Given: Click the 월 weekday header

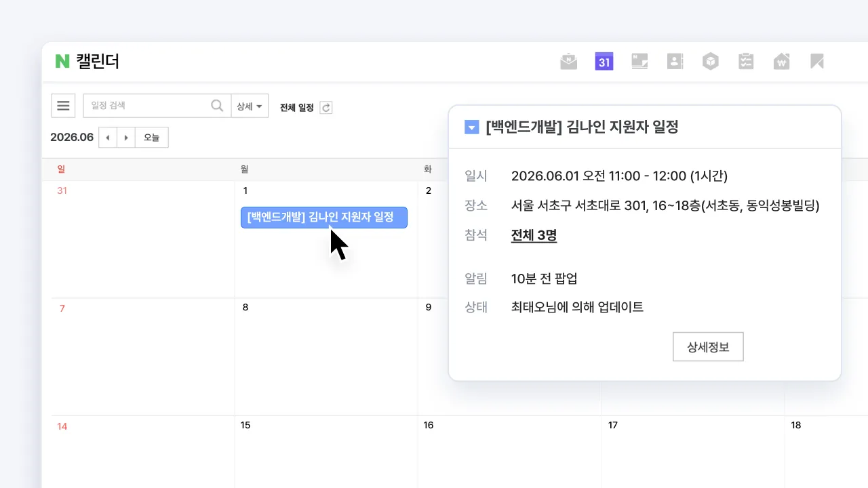Looking at the screenshot, I should (244, 168).
